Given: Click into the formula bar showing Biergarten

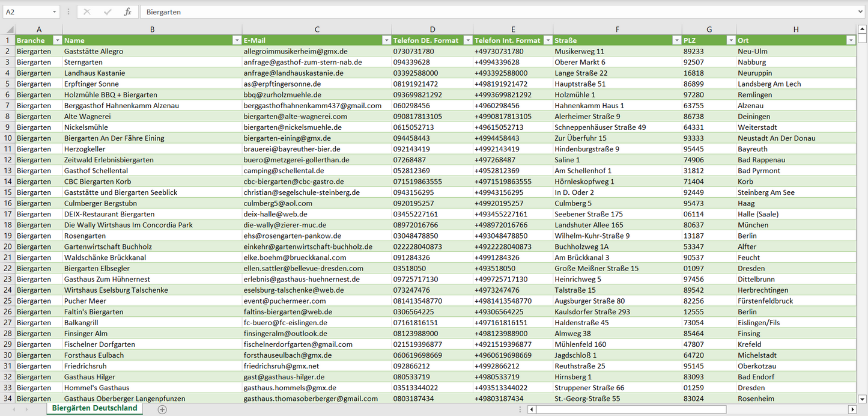Looking at the screenshot, I should click(481, 12).
